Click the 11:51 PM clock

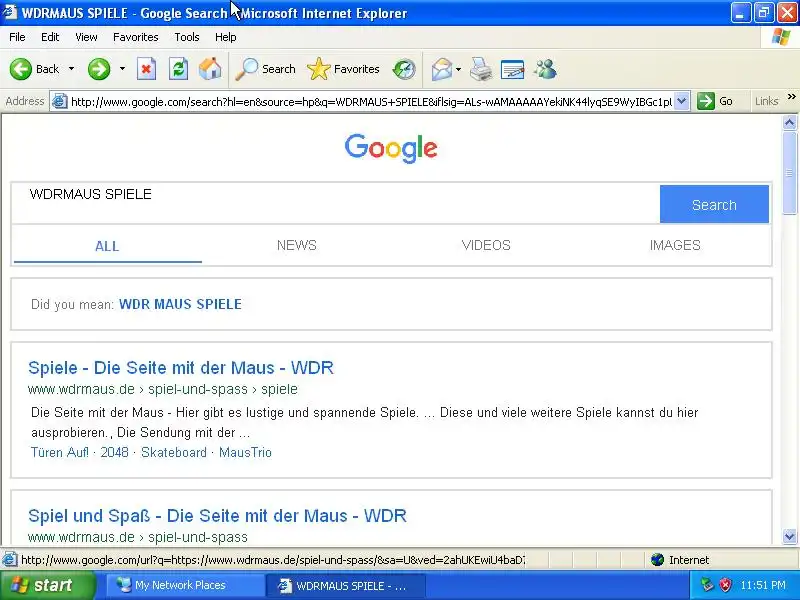coord(763,585)
